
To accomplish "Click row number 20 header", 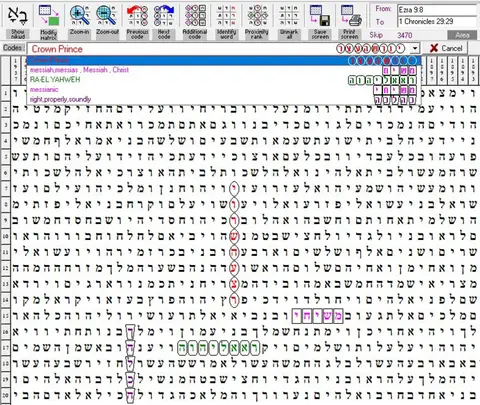I will pos(6,395).
